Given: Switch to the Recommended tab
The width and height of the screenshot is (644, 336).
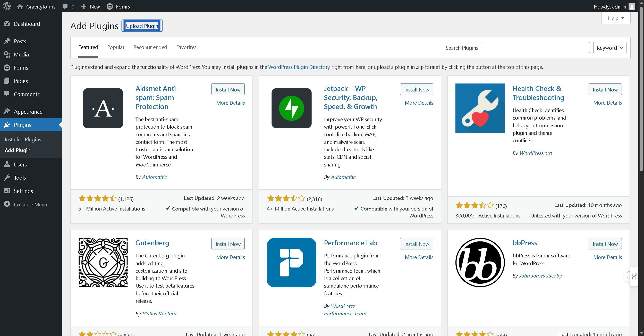Looking at the screenshot, I should [x=150, y=47].
